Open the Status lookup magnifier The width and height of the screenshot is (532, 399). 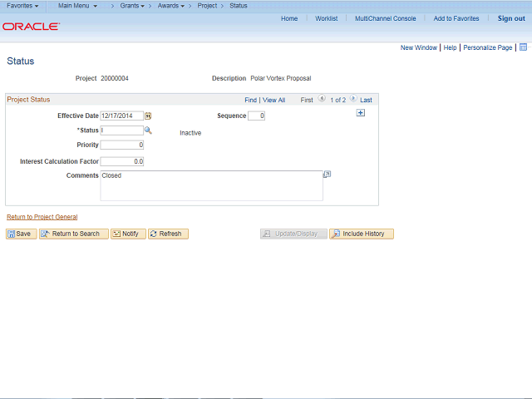tap(148, 131)
